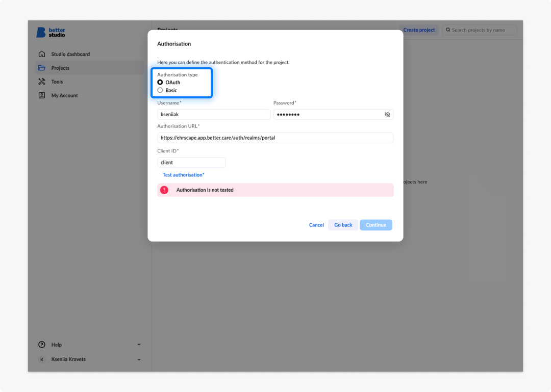This screenshot has width=551, height=392.
Task: Open Kseniia Kravets user menu
Action: [x=90, y=359]
